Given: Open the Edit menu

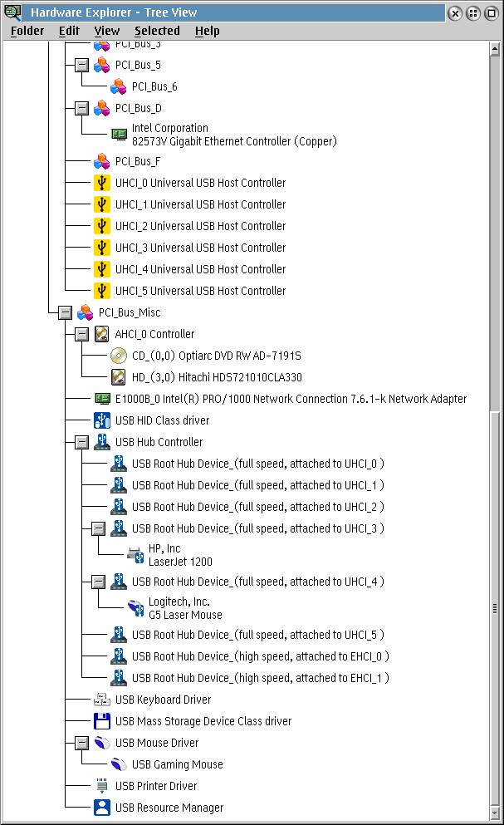Looking at the screenshot, I should point(69,31).
